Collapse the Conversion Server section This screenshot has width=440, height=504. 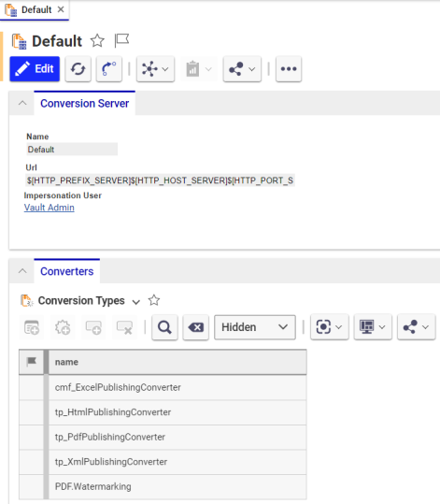(x=22, y=103)
